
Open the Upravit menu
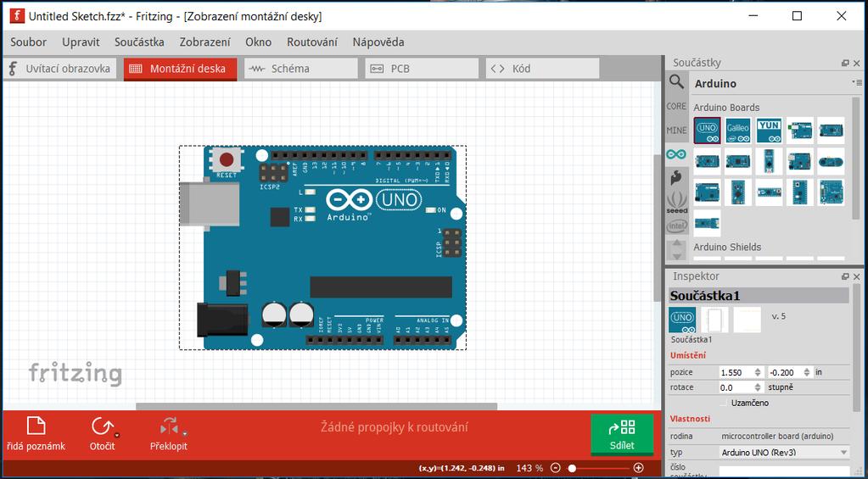coord(81,42)
